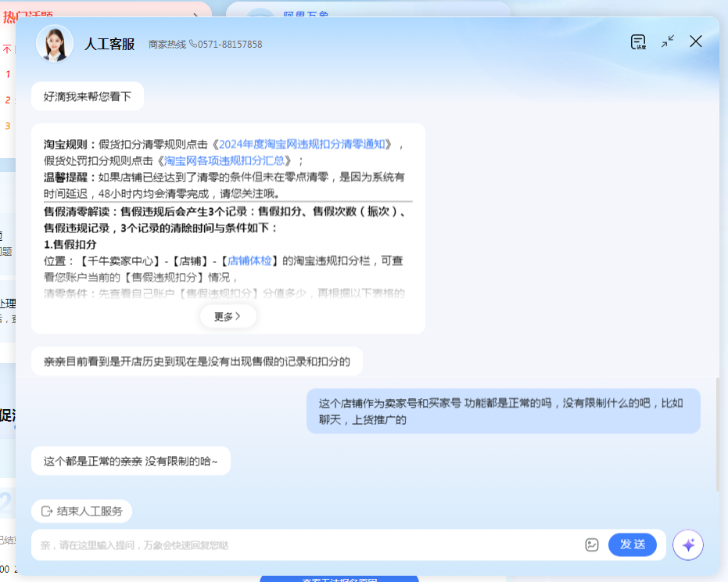Select the blue user message about 卖家号和买家号

coord(504,411)
